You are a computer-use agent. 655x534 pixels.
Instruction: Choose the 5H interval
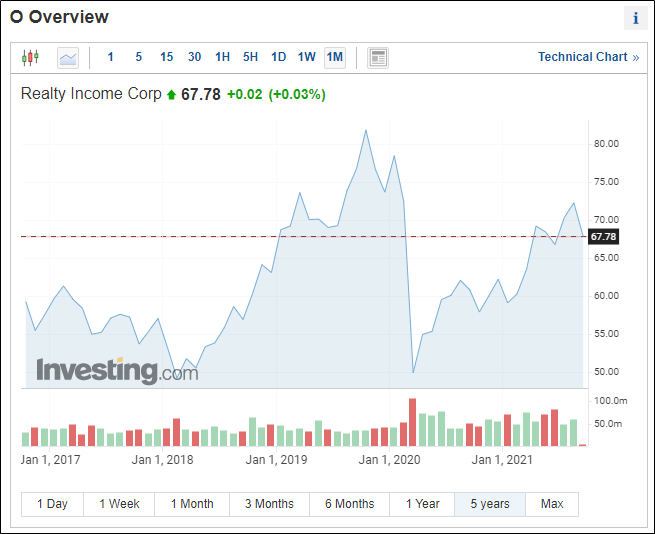point(250,57)
